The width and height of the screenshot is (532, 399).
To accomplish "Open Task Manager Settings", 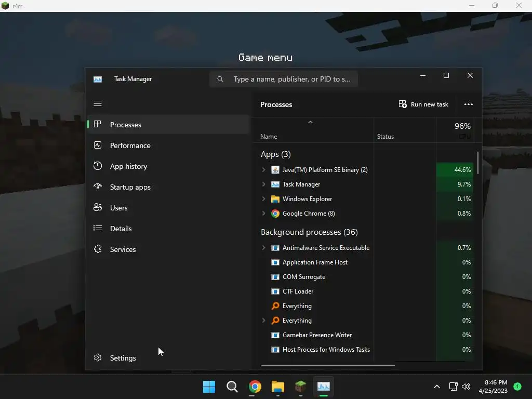I will (169, 358).
